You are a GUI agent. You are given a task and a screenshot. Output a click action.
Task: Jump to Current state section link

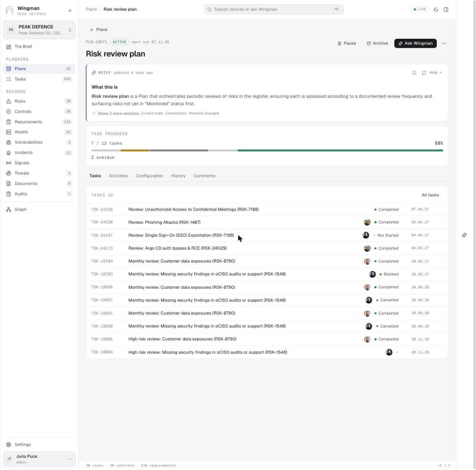tap(152, 113)
